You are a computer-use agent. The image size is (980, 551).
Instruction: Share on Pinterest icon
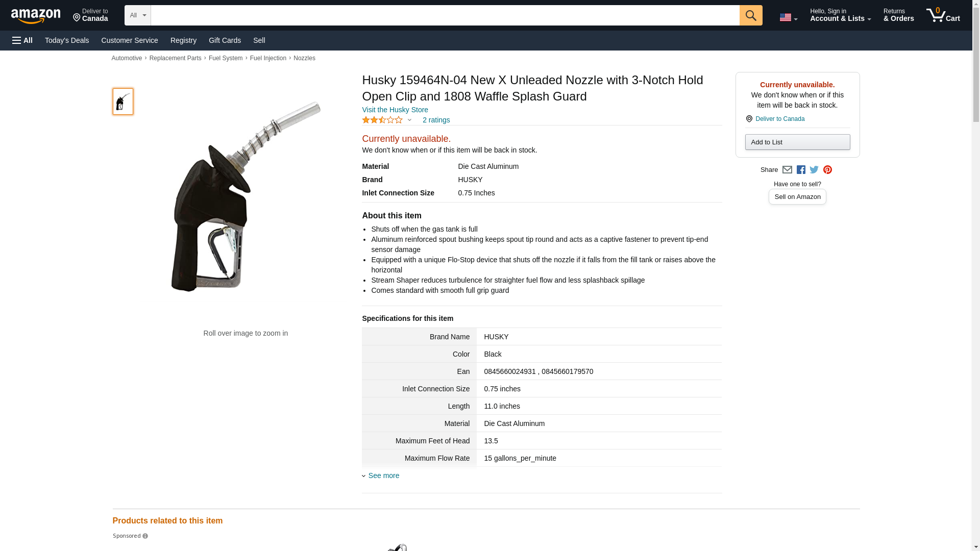point(827,170)
